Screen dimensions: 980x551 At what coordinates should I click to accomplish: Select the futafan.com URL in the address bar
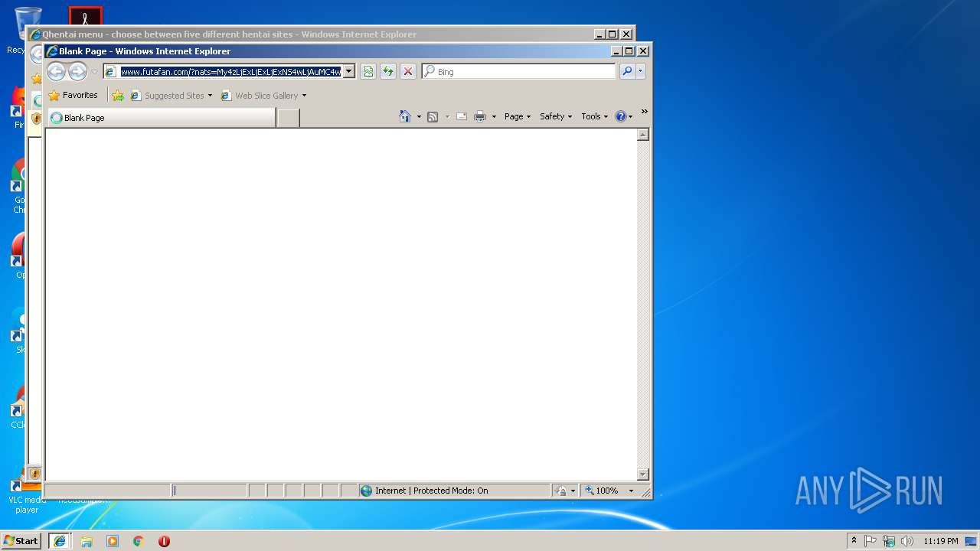coord(230,72)
